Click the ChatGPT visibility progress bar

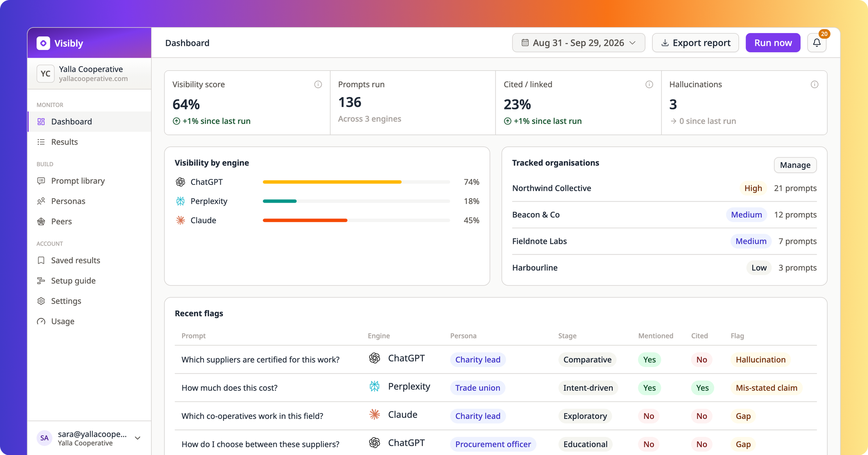(356, 182)
